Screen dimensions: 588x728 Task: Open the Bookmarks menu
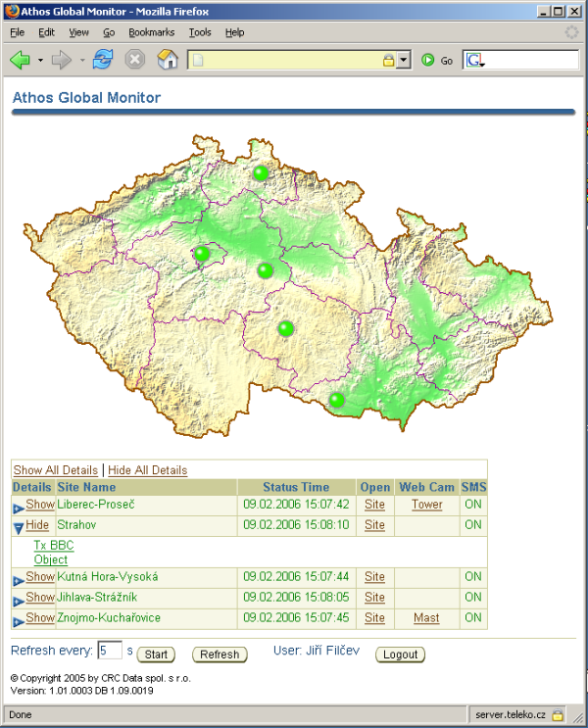point(151,32)
